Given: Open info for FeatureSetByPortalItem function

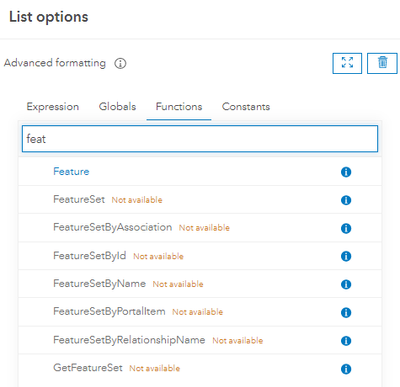Looking at the screenshot, I should coord(346,312).
